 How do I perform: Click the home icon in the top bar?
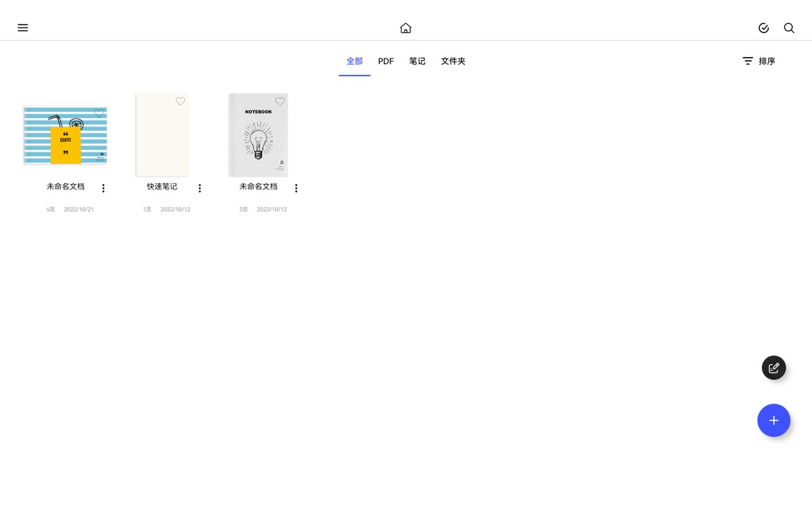pyautogui.click(x=405, y=28)
